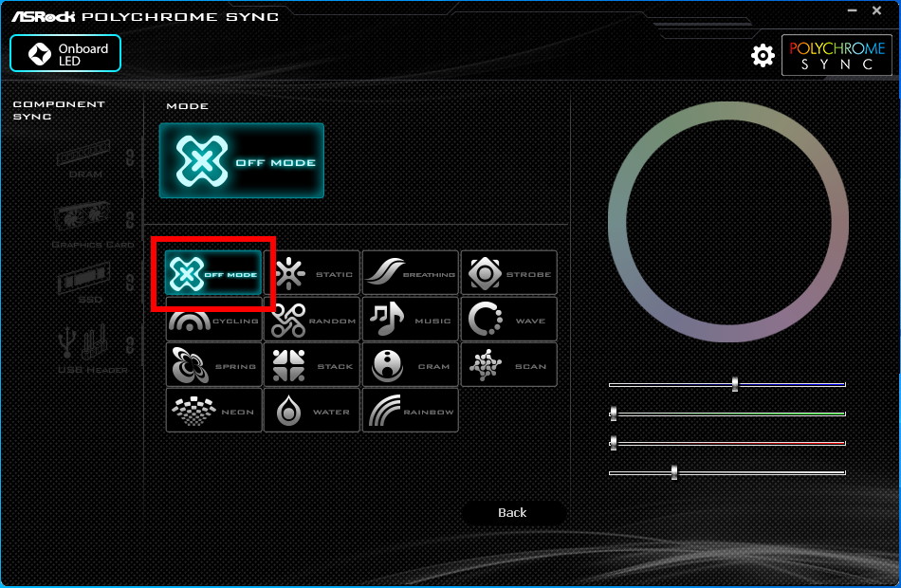This screenshot has width=901, height=588.
Task: Click the SSD component icon
Action: (x=83, y=278)
